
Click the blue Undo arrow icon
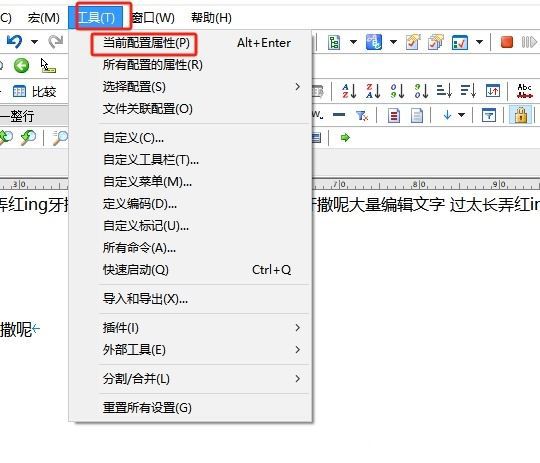[x=14, y=42]
